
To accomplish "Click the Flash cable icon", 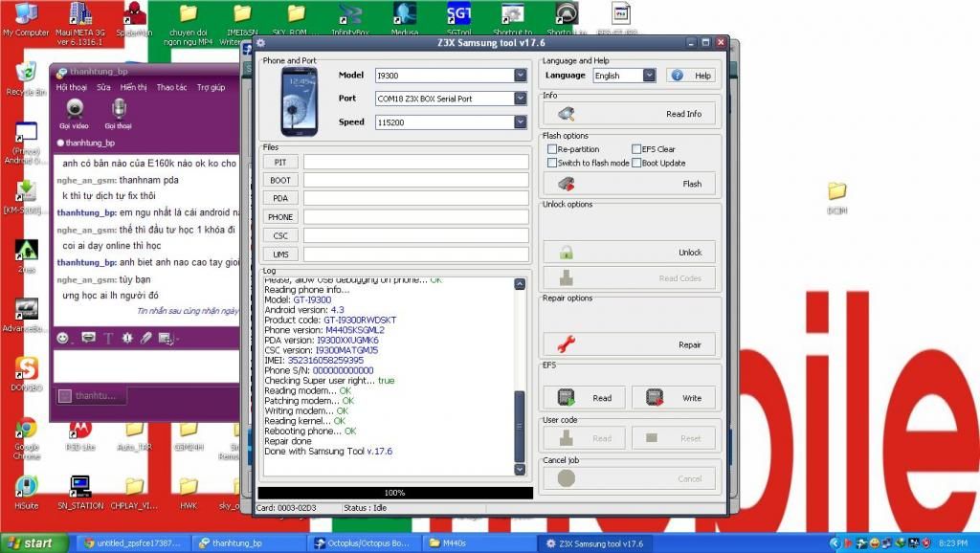I will 567,184.
